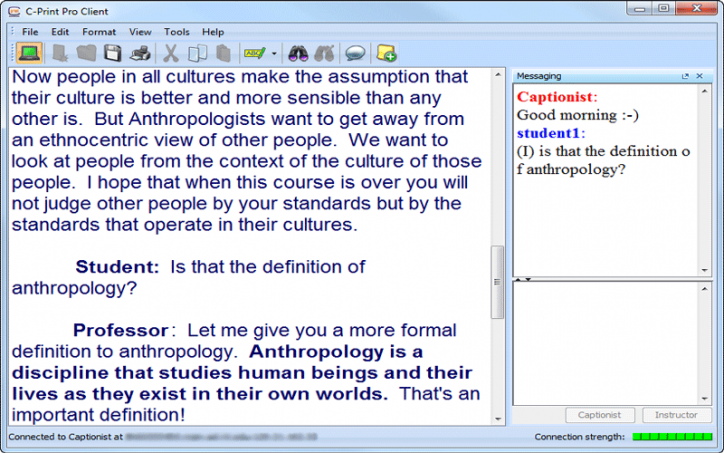Screen dimensions: 724x453
Task: Click the yellow add note icon
Action: click(386, 53)
